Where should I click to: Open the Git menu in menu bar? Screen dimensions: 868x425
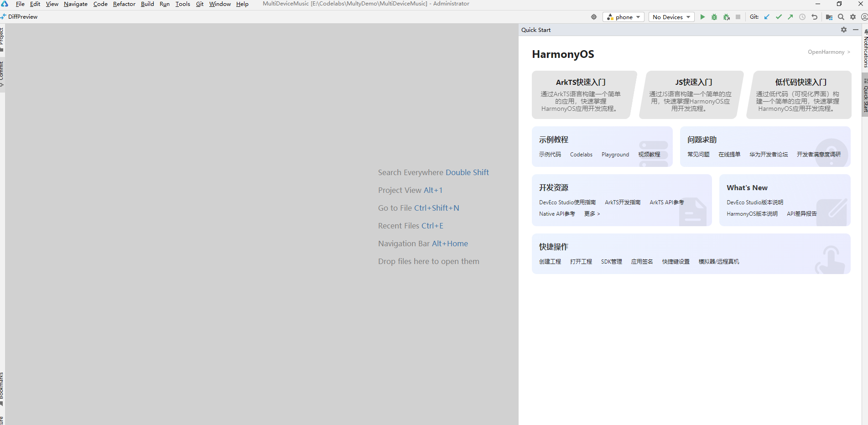pos(199,4)
